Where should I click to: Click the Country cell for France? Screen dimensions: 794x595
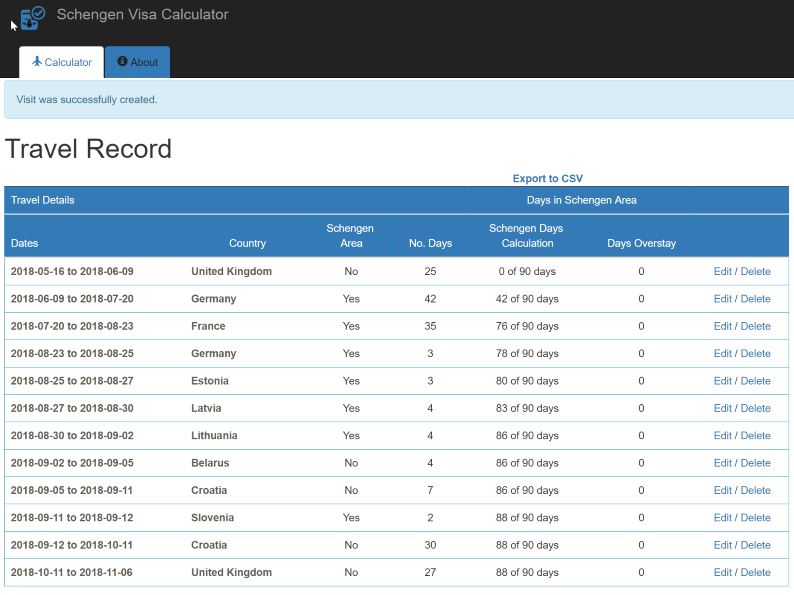(x=208, y=326)
